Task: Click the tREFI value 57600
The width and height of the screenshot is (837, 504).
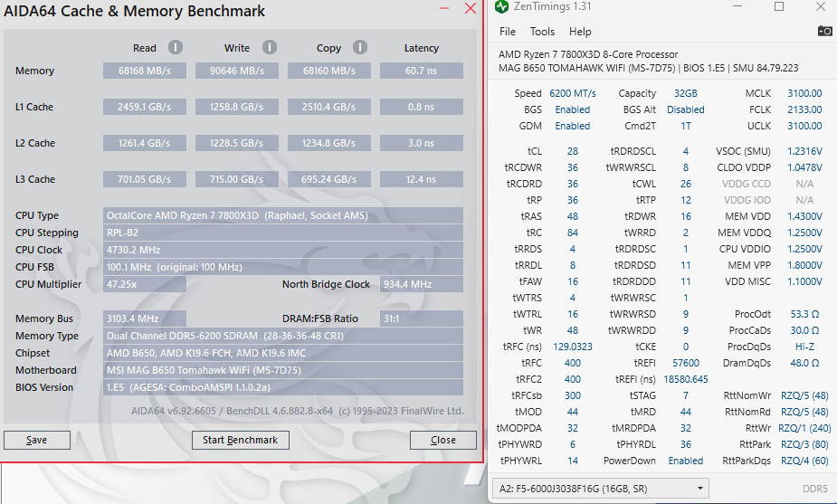Action: [x=686, y=363]
